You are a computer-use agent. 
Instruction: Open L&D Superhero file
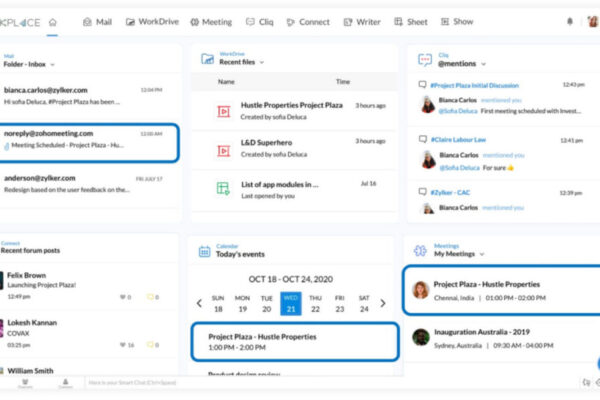click(294, 149)
